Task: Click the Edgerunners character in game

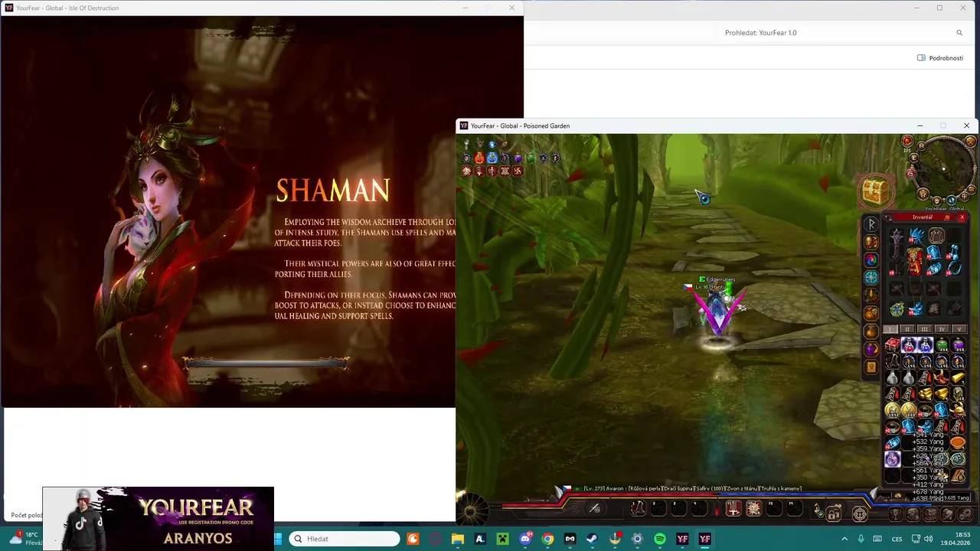Action: (x=717, y=312)
